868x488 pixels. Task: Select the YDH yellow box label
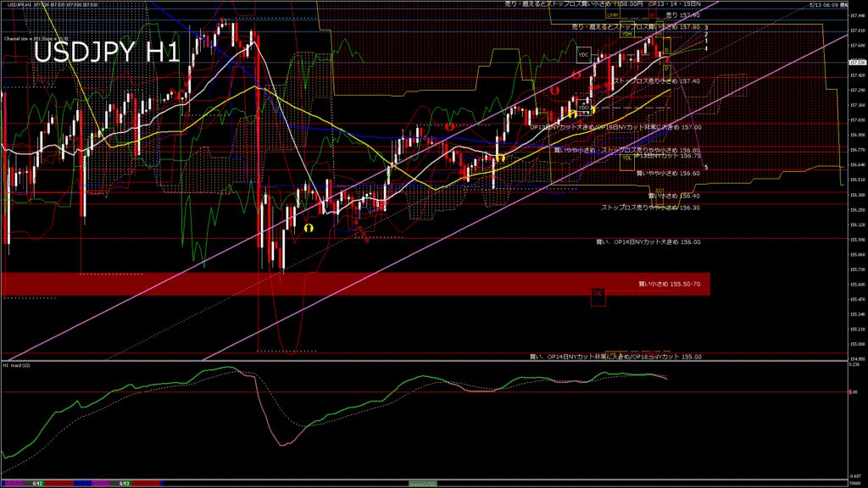(626, 34)
